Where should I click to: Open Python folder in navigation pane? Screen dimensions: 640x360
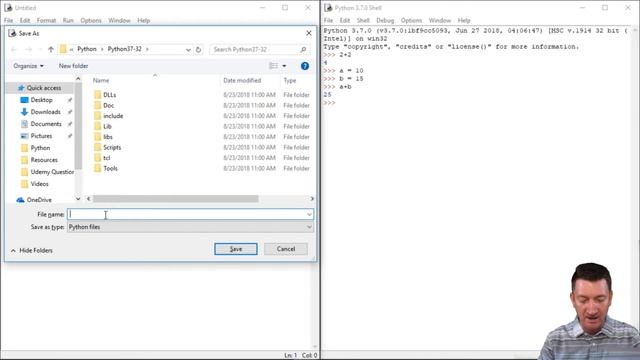coord(40,148)
